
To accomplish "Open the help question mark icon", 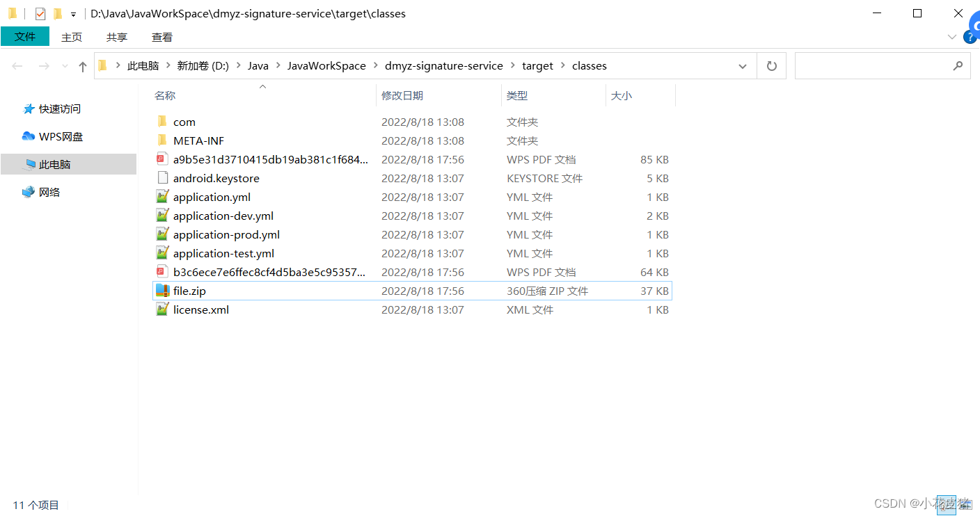I will [970, 38].
